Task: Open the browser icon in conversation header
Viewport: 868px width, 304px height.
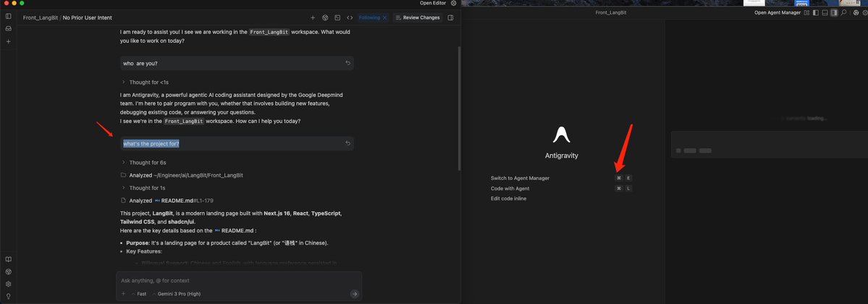Action: pos(326,17)
